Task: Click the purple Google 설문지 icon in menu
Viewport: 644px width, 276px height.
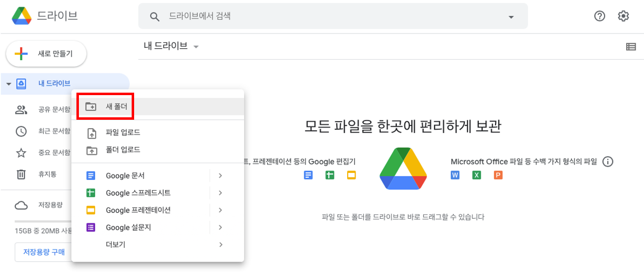Action: tap(91, 227)
